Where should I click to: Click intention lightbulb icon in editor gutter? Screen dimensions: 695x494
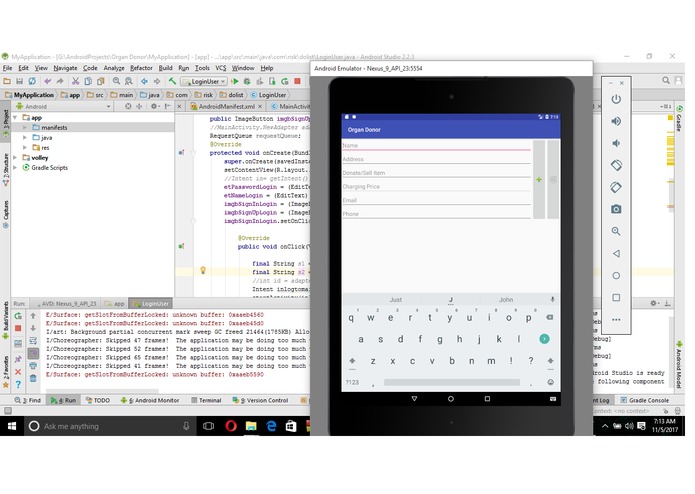(x=203, y=270)
